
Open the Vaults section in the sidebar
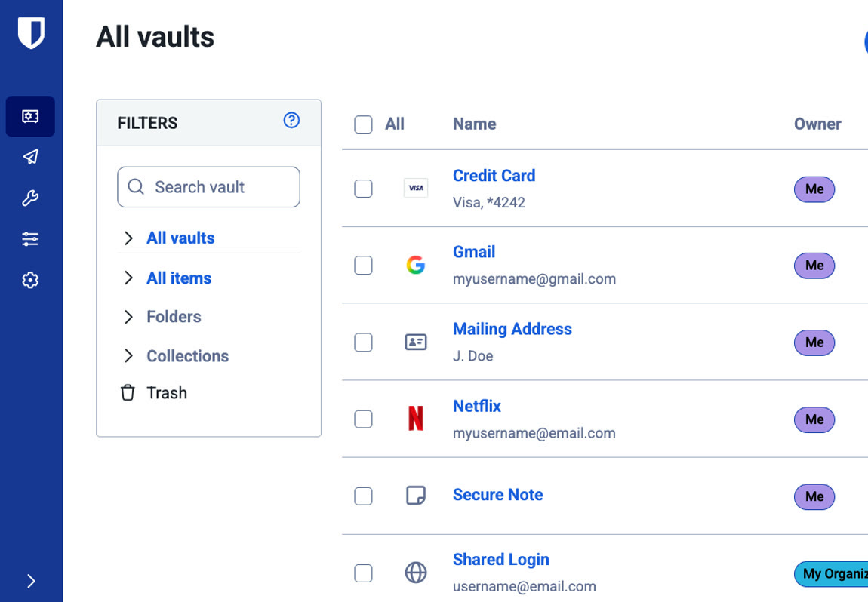pyautogui.click(x=30, y=116)
